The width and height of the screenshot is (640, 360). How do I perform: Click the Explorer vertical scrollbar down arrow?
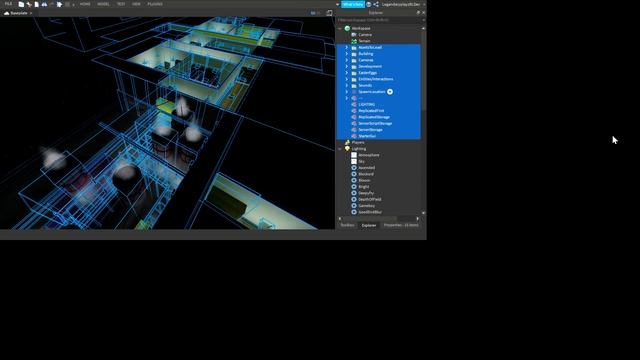pyautogui.click(x=423, y=213)
